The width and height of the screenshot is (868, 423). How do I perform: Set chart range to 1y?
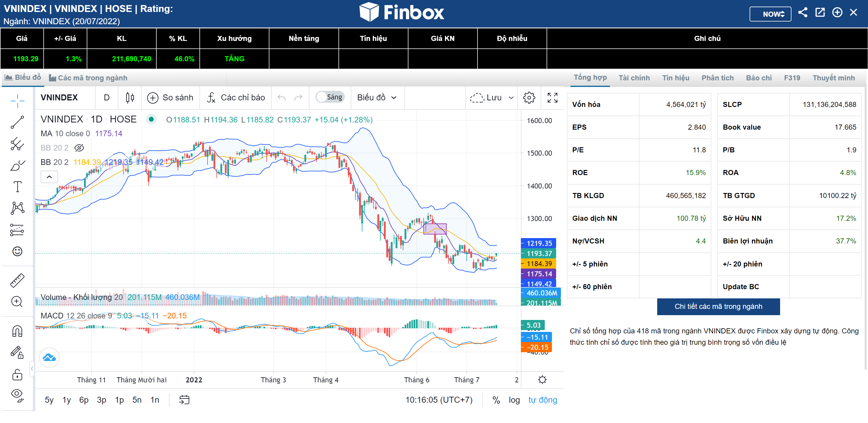click(66, 400)
